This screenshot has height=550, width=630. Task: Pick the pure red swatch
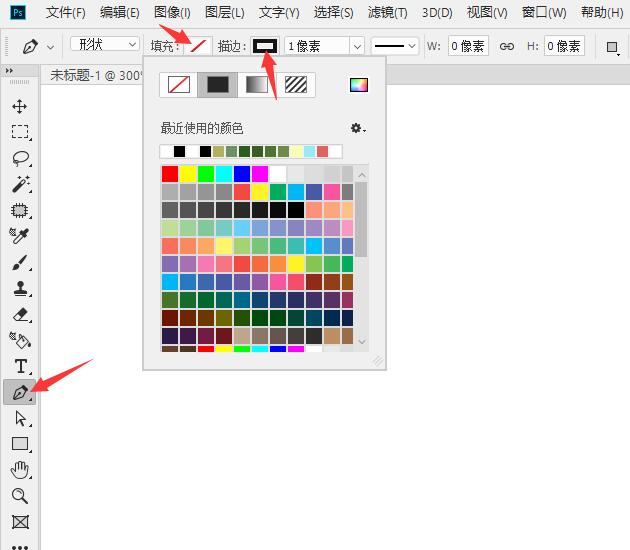click(x=170, y=174)
